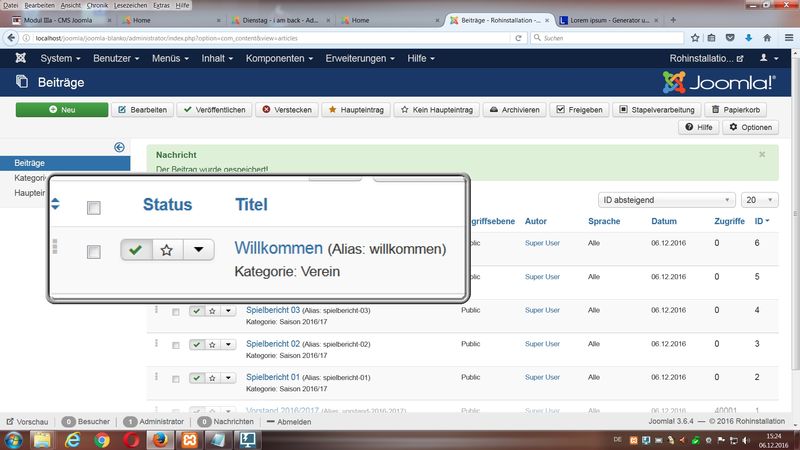Open the Menüs menu
Viewport: 800px width, 450px height.
[x=170, y=58]
